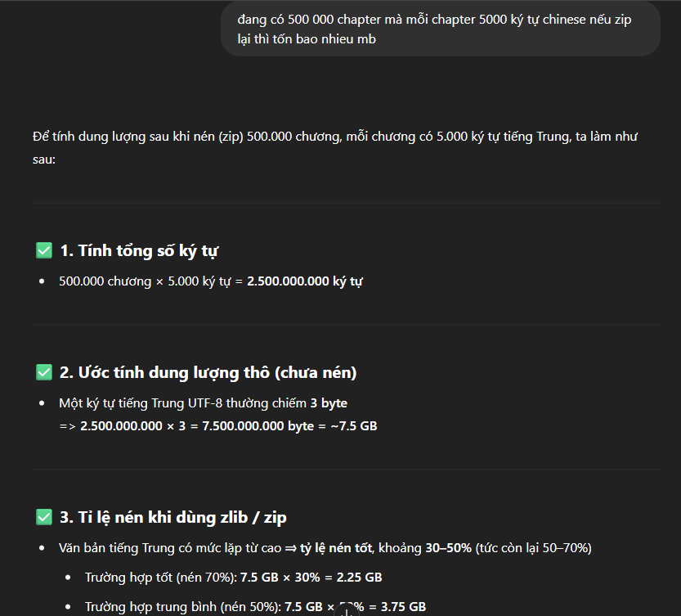The image size is (681, 616).
Task: Click bold phrase tỷ lệ nén tốt
Action: click(x=336, y=548)
